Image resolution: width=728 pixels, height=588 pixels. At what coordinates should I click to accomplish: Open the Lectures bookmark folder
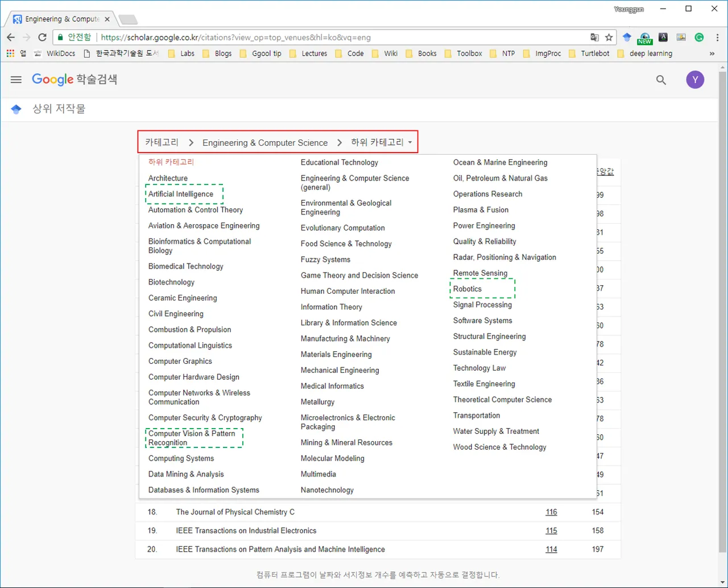point(308,54)
